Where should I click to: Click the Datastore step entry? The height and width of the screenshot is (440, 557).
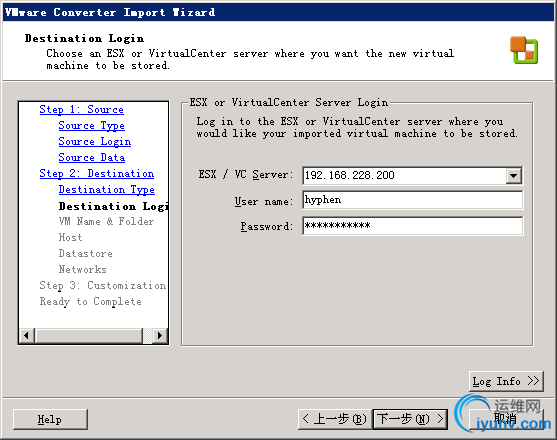click(86, 253)
